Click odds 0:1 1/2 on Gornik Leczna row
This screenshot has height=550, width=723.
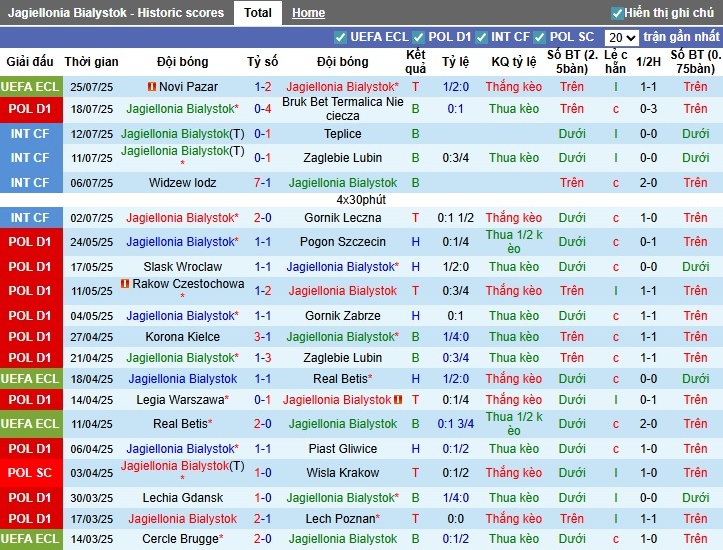(456, 218)
